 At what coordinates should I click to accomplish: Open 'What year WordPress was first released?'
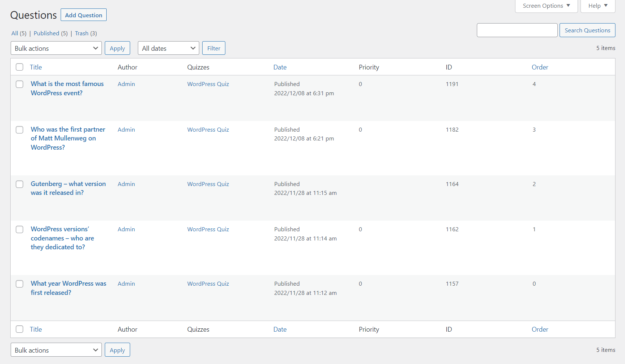click(68, 288)
